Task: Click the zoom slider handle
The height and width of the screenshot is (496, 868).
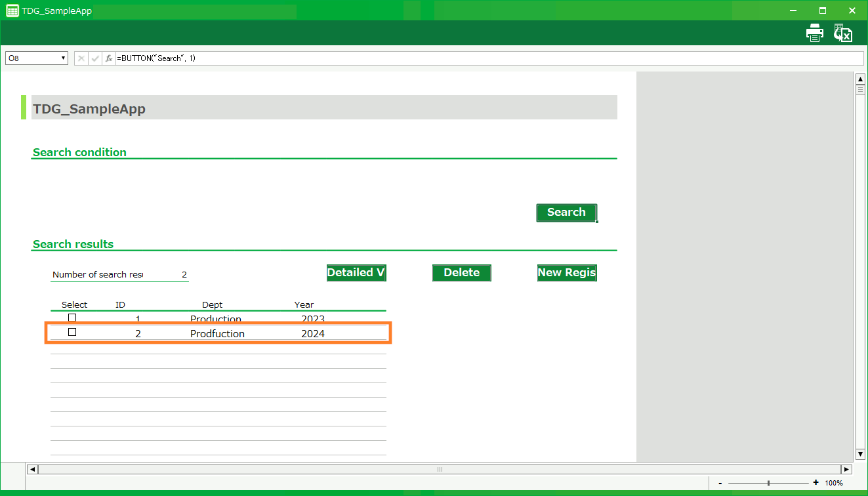Action: coord(768,483)
